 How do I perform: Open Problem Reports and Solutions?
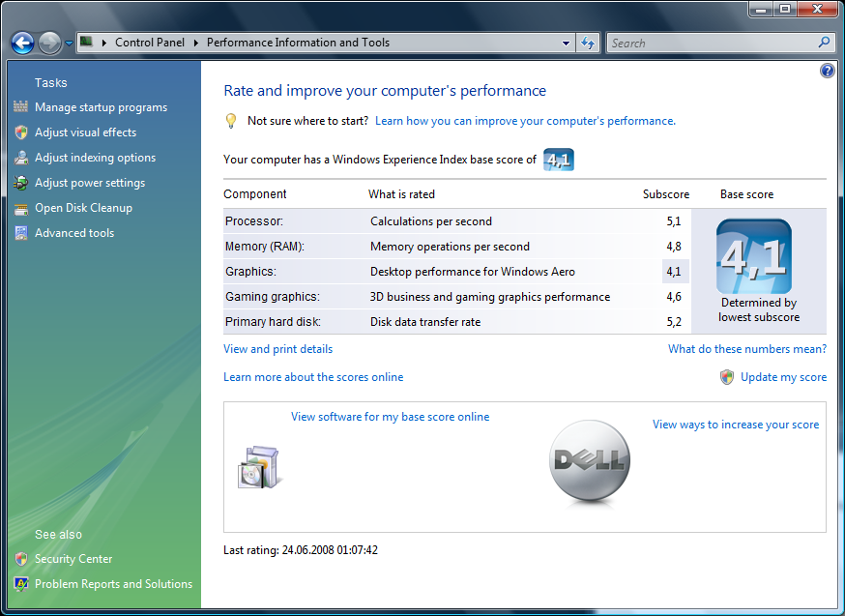[114, 584]
